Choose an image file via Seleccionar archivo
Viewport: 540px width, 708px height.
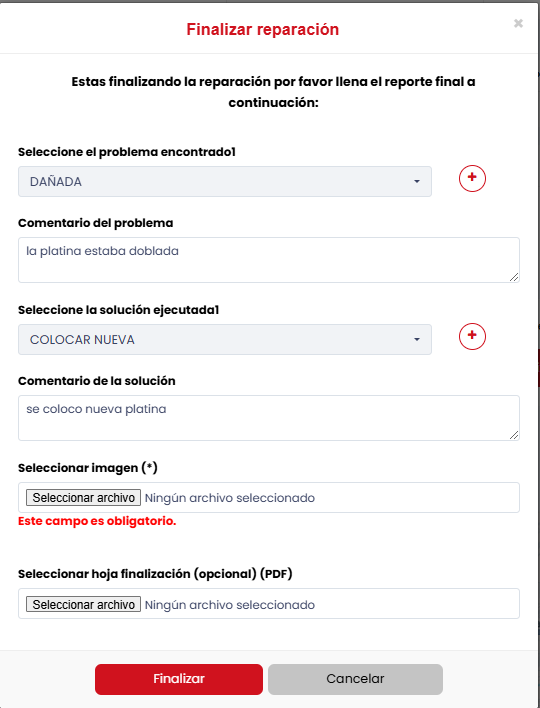click(84, 498)
